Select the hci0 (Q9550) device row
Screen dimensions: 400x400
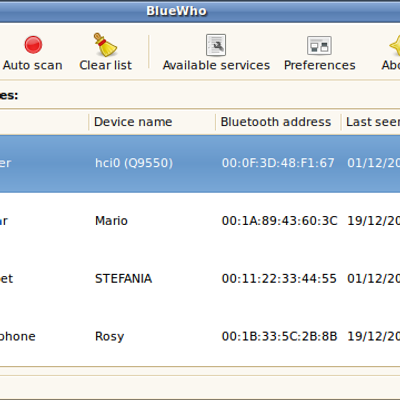[200, 163]
